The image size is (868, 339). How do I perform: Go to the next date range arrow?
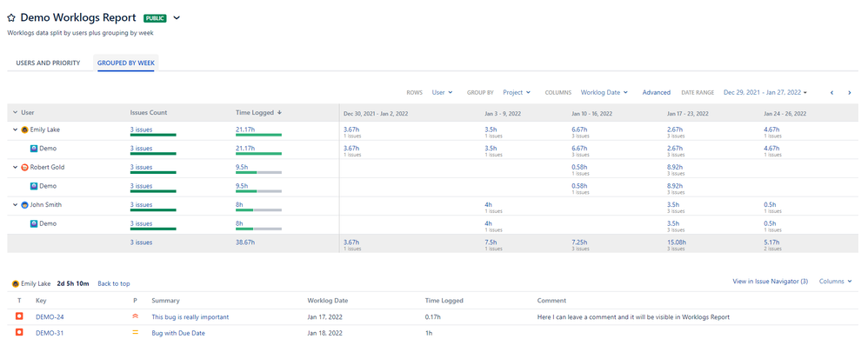pos(849,93)
